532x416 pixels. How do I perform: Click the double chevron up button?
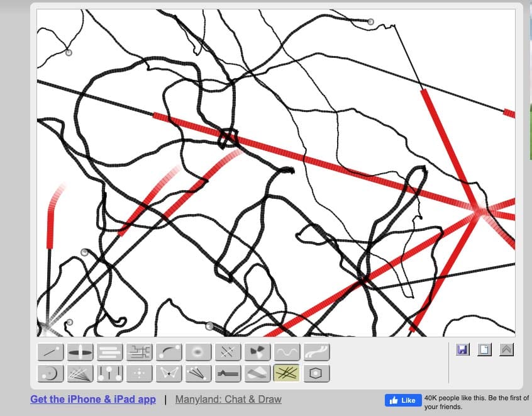(506, 349)
